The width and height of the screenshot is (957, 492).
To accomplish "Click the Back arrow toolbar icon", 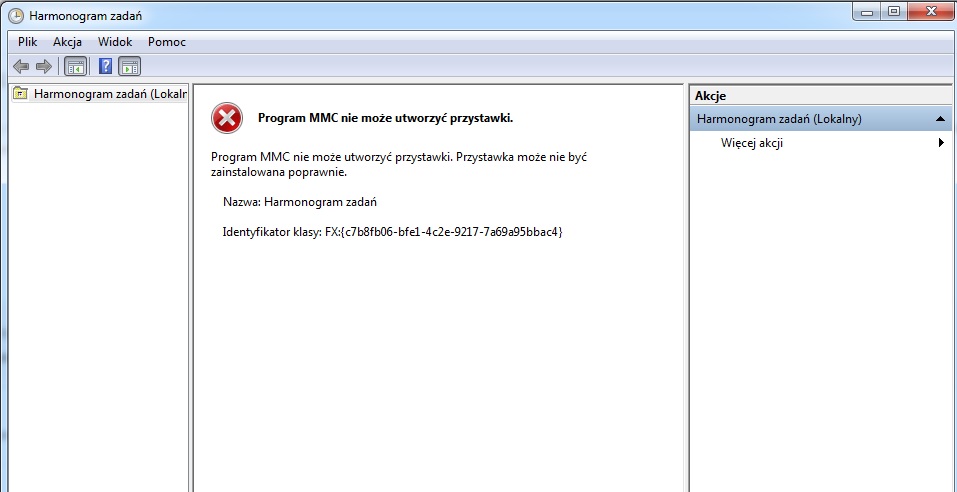I will (21, 66).
